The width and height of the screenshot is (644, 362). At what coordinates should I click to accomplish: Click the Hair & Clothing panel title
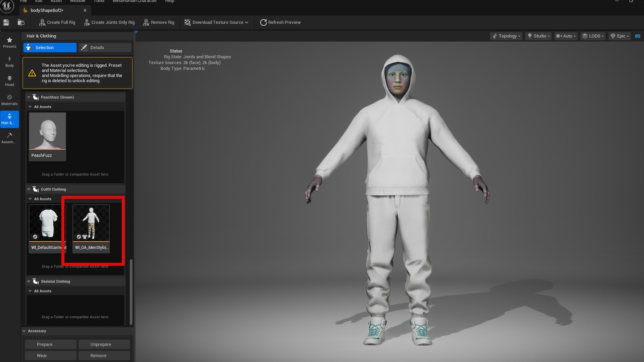point(41,36)
